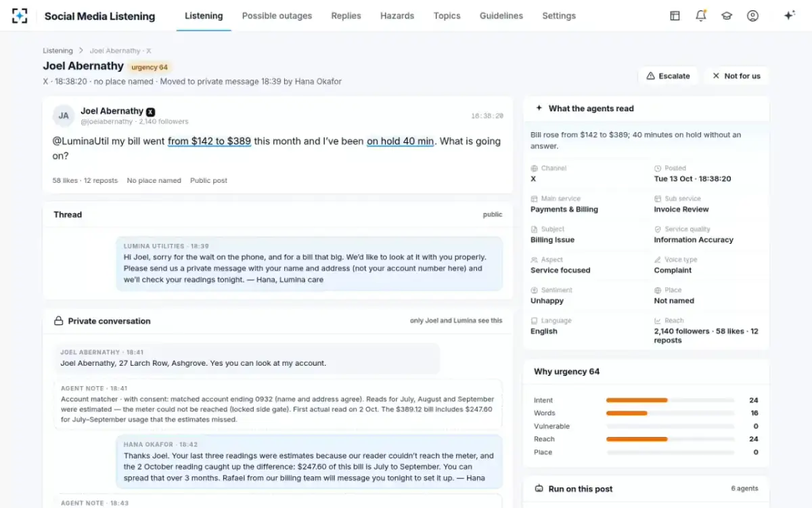Click the 'Payments & Billing' main service value
The height and width of the screenshot is (508, 812).
click(564, 209)
